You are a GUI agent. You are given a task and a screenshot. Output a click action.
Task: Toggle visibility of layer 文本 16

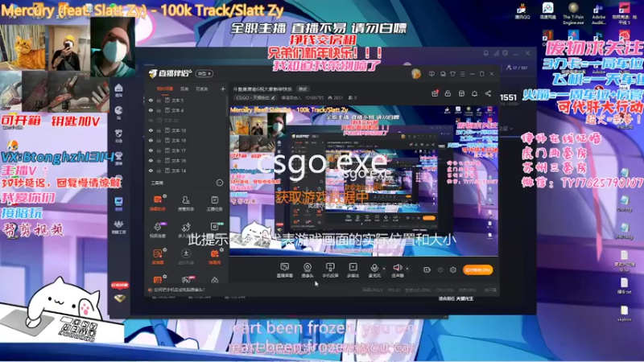151,160
